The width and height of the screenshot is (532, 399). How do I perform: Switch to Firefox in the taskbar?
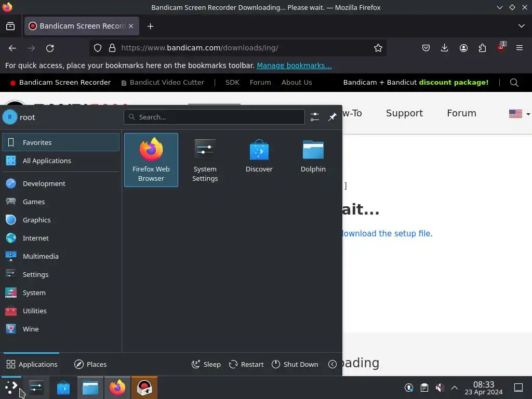point(117,388)
